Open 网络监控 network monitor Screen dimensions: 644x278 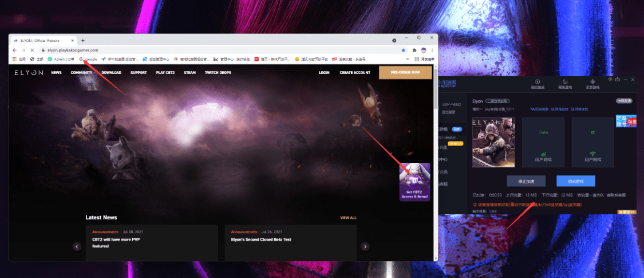559,109
